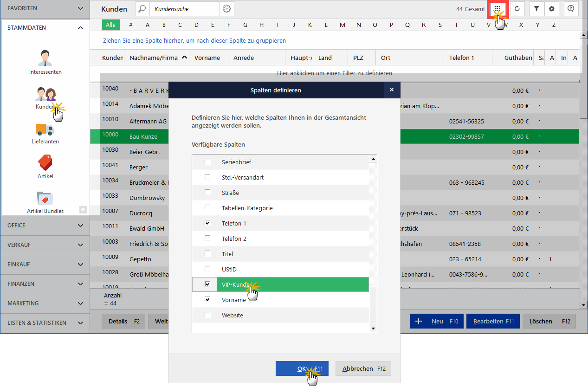Image resolution: width=588 pixels, height=387 pixels.
Task: Open table settings gear icon
Action: (x=551, y=9)
